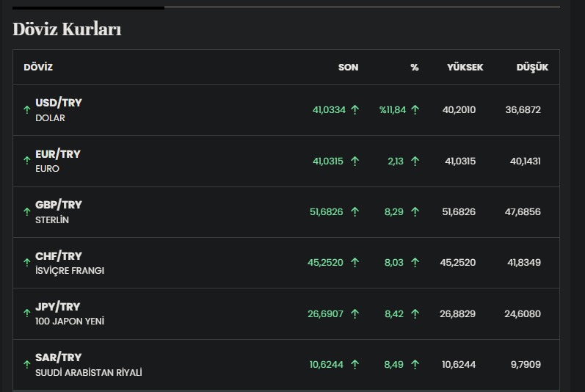Open SAR/TRY Suudi Arabistan Riyali row

[286, 364]
